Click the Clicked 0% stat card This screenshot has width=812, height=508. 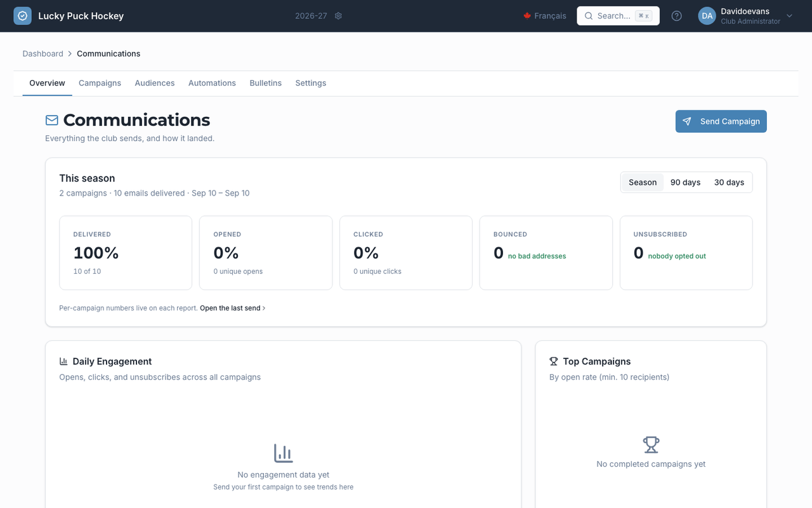pos(406,253)
